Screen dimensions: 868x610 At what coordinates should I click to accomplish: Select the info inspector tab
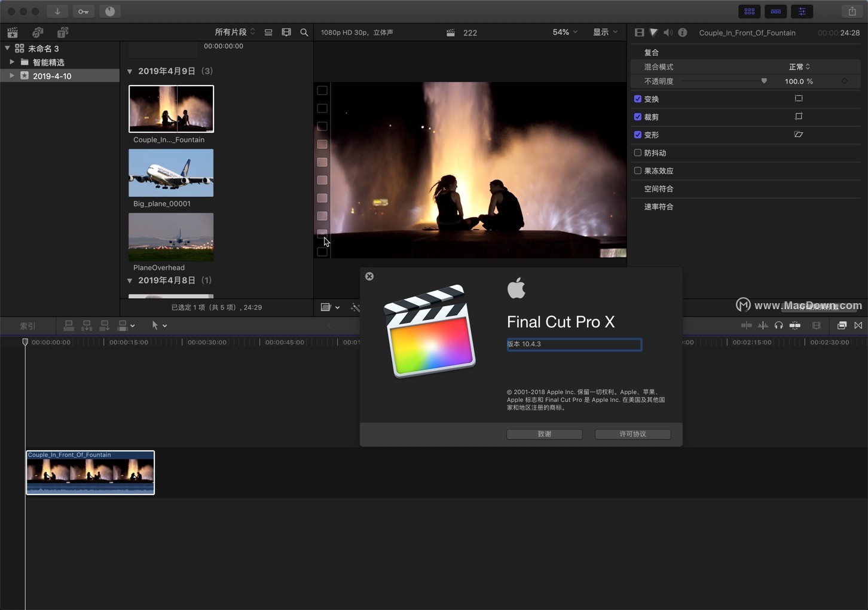coord(682,32)
